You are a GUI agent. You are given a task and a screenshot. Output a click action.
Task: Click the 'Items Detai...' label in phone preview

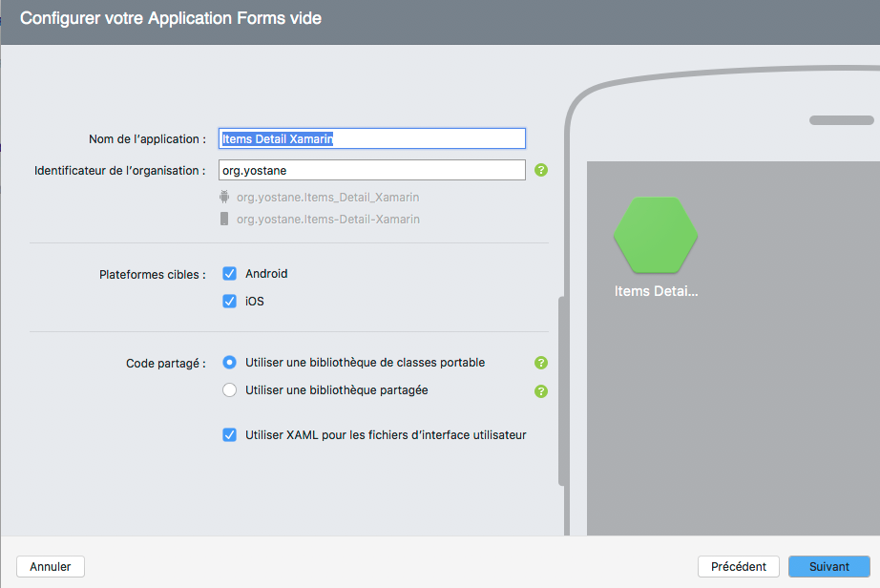pyautogui.click(x=656, y=291)
